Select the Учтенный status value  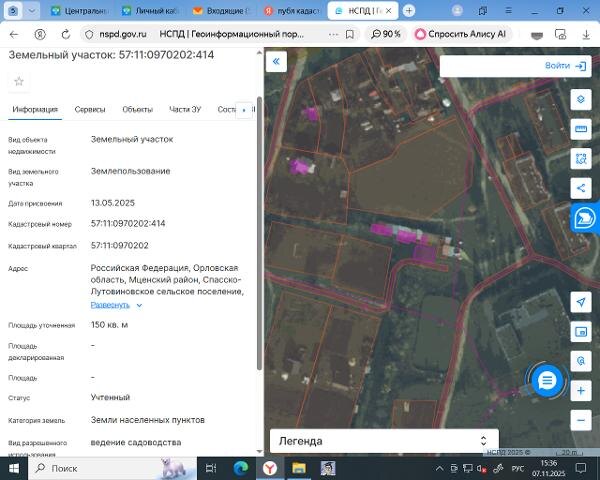pyautogui.click(x=110, y=397)
